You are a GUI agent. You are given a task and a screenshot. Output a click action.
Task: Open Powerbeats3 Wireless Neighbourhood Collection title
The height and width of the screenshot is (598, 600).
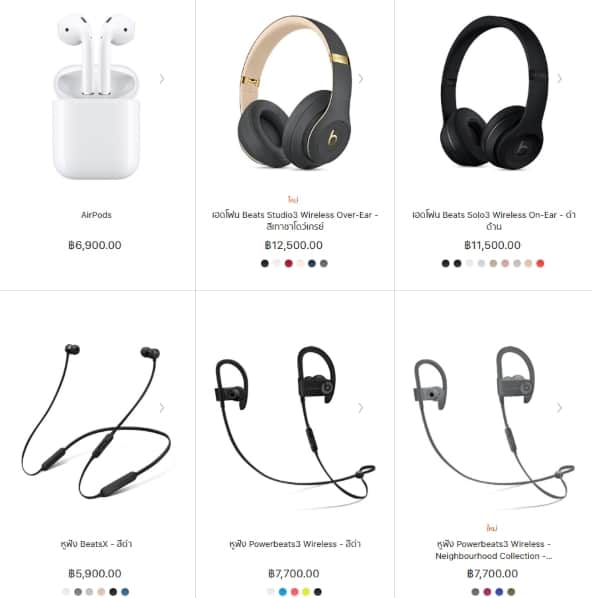(494, 550)
